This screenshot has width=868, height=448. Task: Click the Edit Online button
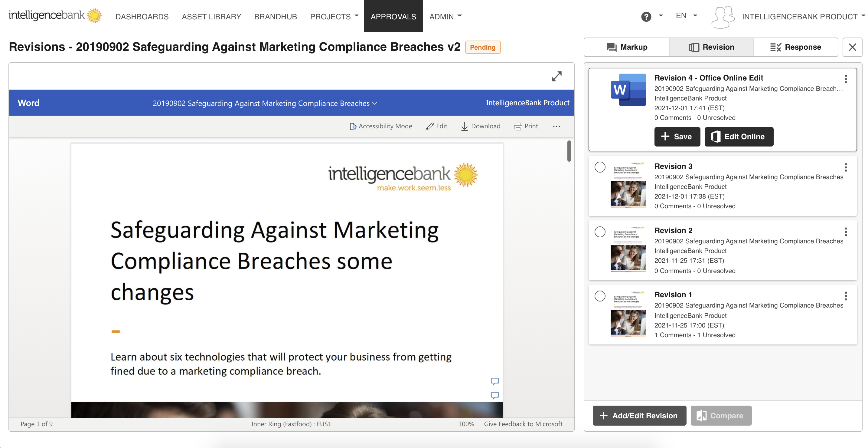point(739,137)
